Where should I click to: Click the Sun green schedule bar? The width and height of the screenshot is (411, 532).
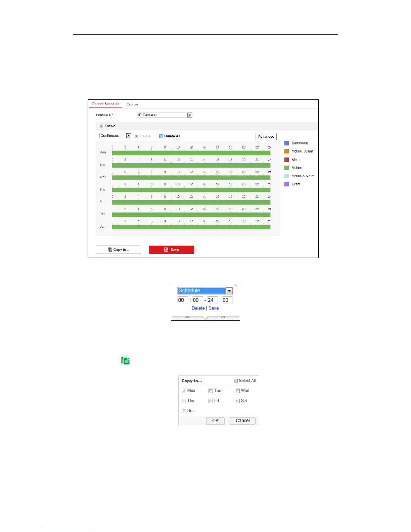191,227
